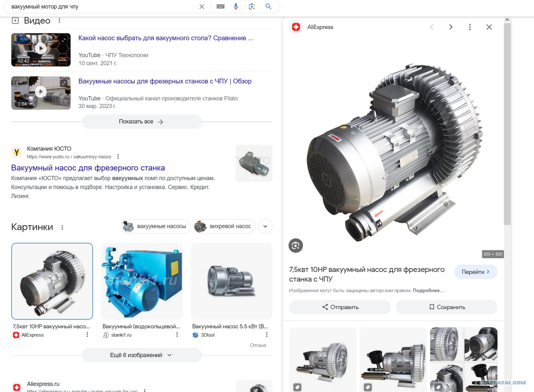Select the вакуумные насосы filter chip
The height and width of the screenshot is (392, 534).
pos(155,226)
